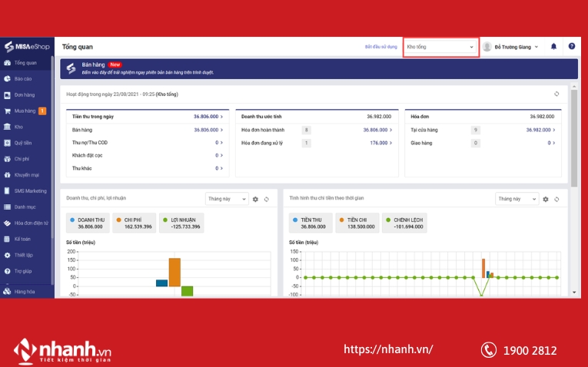Go to Báo cáo menu item
Image resolution: width=588 pixels, height=367 pixels.
(23, 79)
